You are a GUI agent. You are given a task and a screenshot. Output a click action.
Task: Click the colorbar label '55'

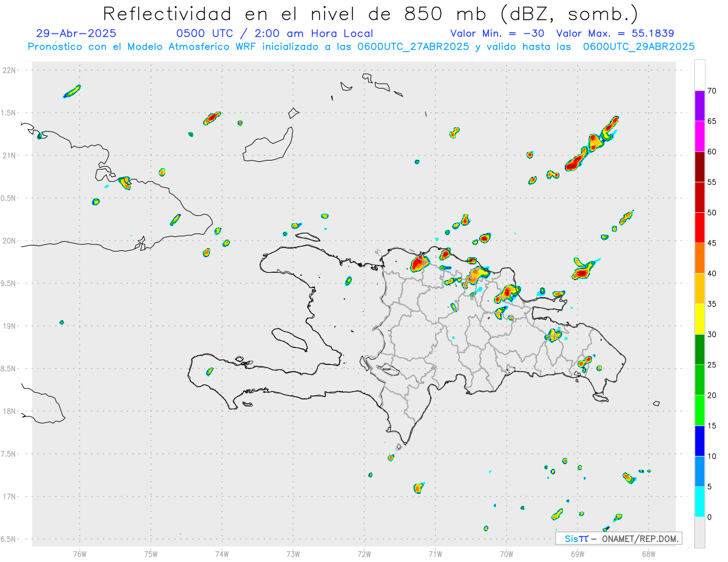pos(712,182)
